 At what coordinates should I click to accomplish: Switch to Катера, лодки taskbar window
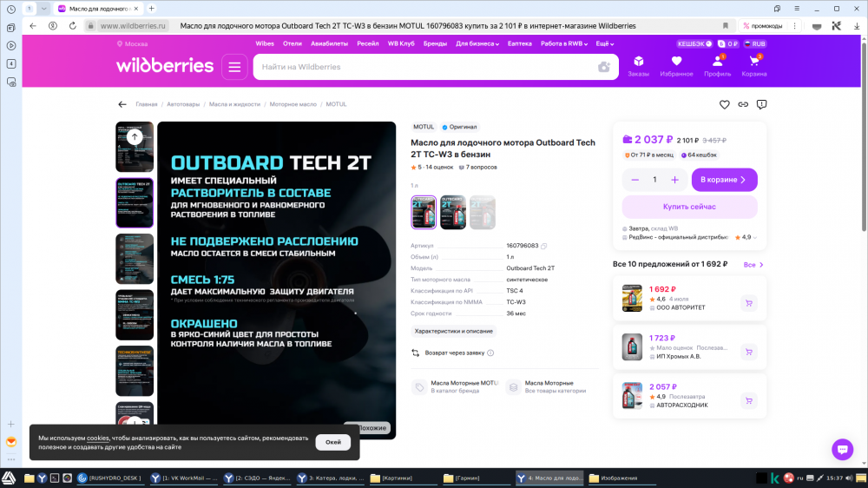pyautogui.click(x=331, y=478)
